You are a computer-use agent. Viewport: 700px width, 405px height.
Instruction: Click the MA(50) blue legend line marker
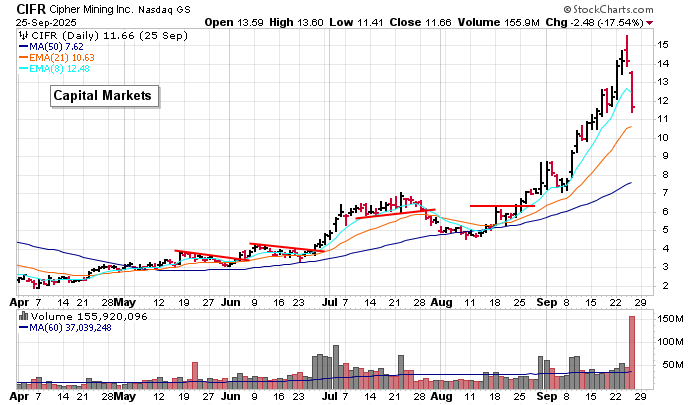pyautogui.click(x=24, y=45)
